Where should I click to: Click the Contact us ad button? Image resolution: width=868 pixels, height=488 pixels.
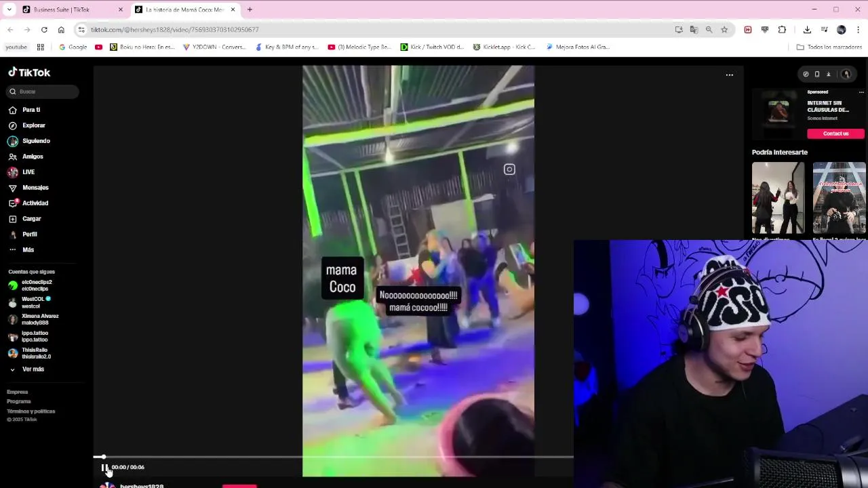[x=835, y=134]
